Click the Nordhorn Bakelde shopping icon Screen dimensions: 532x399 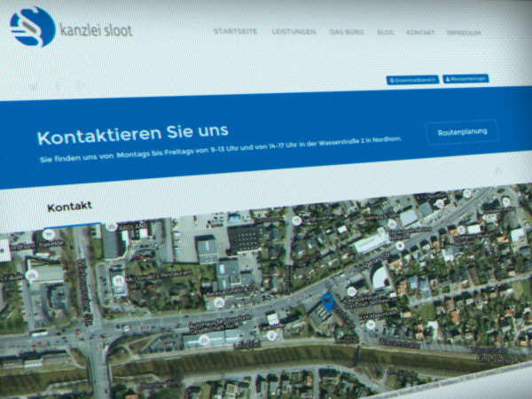click(x=49, y=234)
